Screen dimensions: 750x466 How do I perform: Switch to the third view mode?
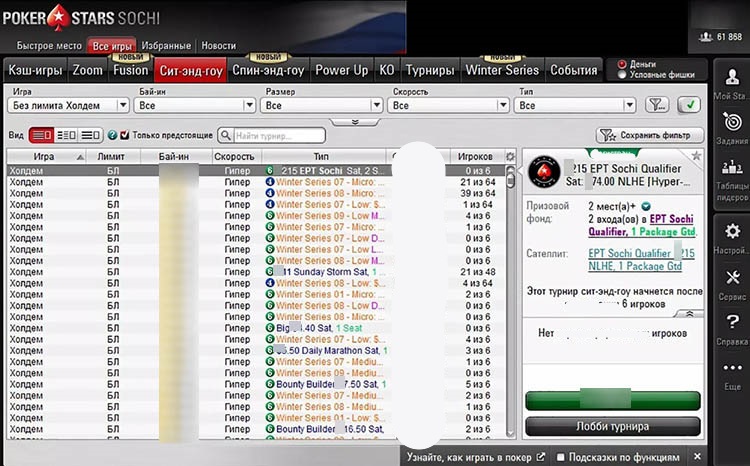tap(90, 135)
